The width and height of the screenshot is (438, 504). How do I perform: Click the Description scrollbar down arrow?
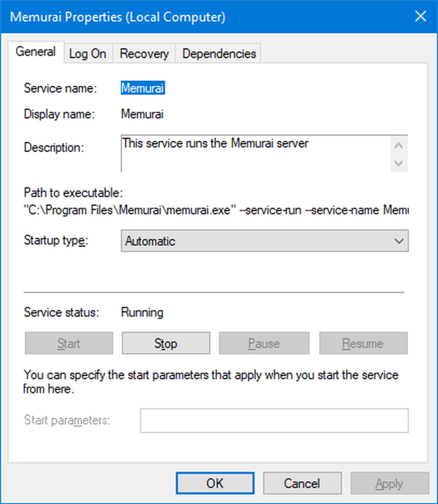[399, 164]
